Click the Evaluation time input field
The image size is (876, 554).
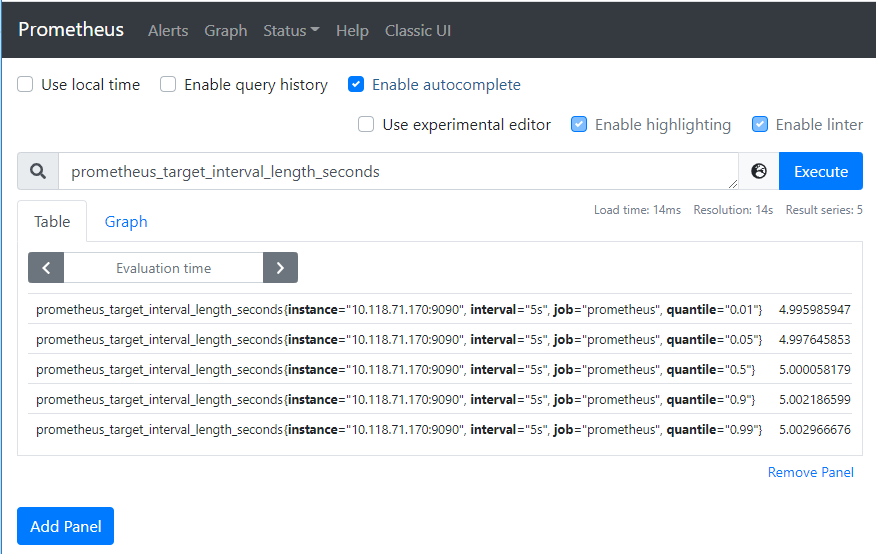point(163,268)
